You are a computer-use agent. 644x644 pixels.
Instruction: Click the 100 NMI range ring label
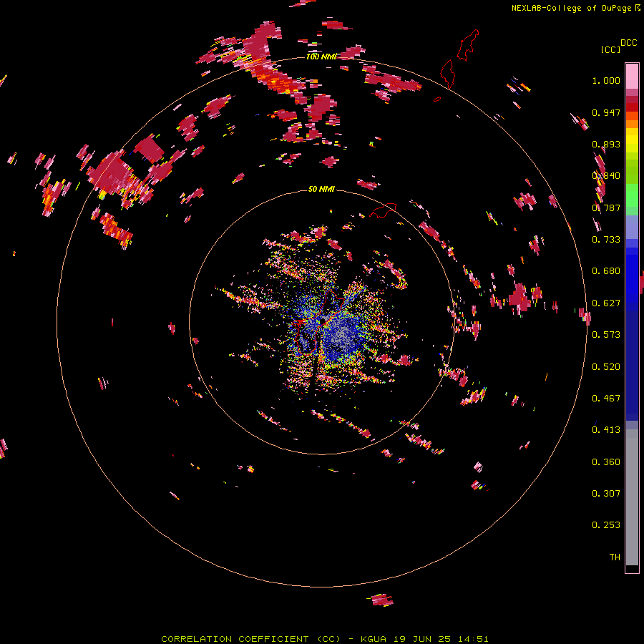[x=321, y=57]
